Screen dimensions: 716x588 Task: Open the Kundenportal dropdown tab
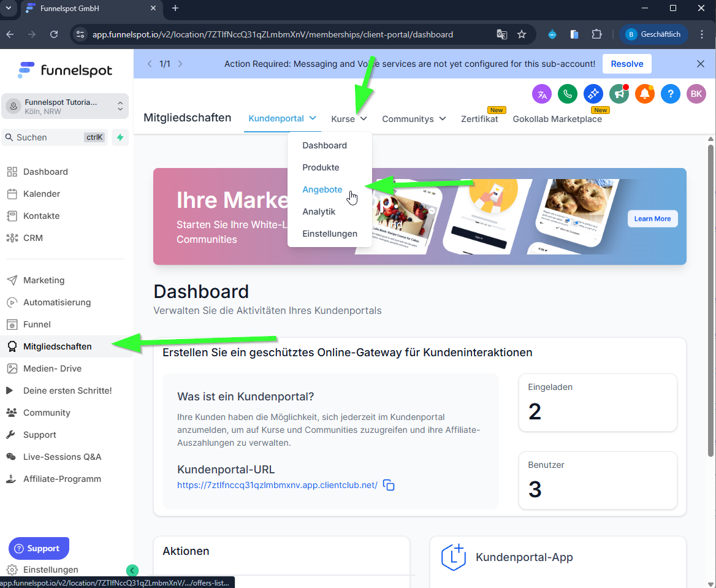pos(282,119)
